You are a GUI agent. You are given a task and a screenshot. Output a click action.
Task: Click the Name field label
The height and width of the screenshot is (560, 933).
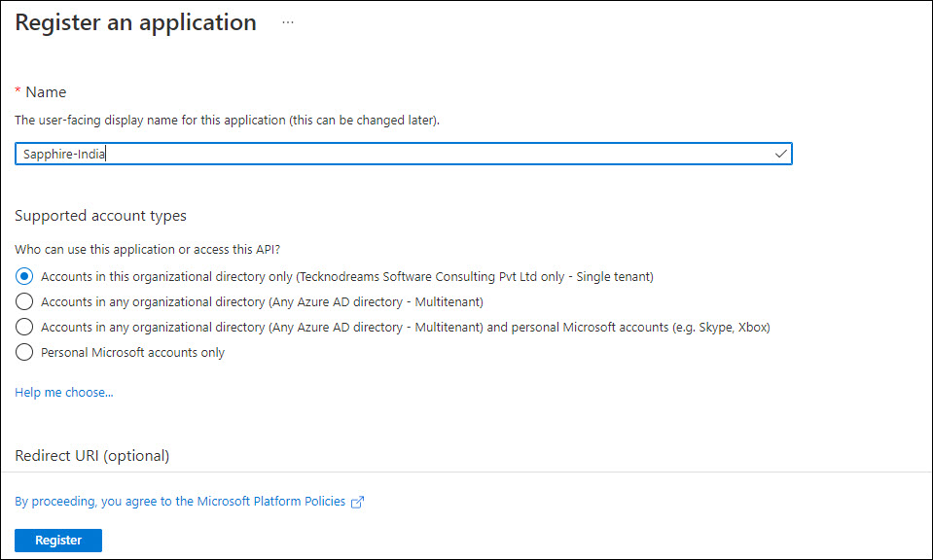click(46, 91)
